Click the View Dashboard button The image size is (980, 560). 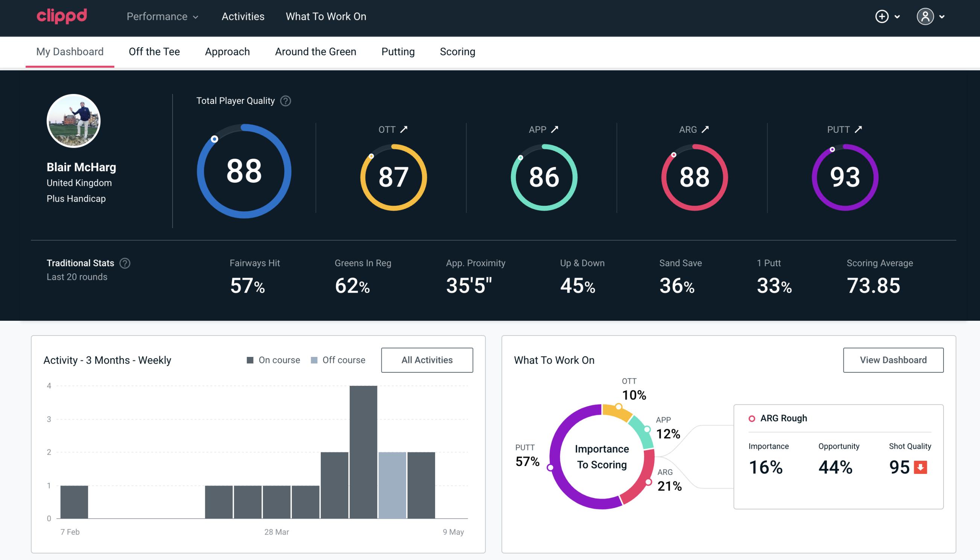[894, 360]
